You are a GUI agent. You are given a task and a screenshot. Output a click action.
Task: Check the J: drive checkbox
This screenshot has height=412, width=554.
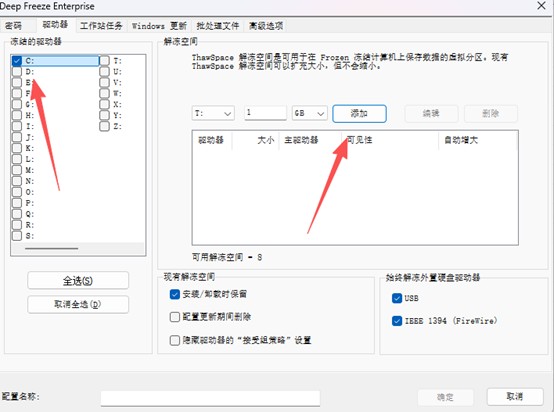click(x=17, y=137)
